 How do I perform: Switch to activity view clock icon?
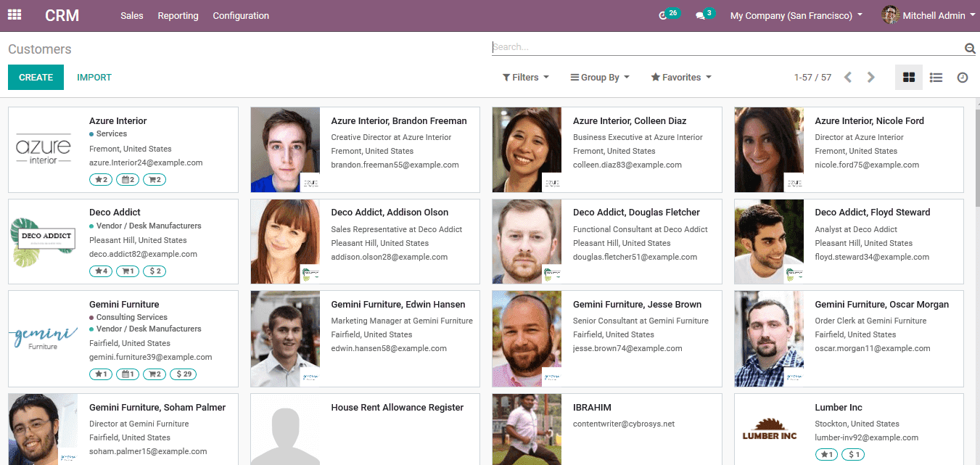click(x=963, y=78)
